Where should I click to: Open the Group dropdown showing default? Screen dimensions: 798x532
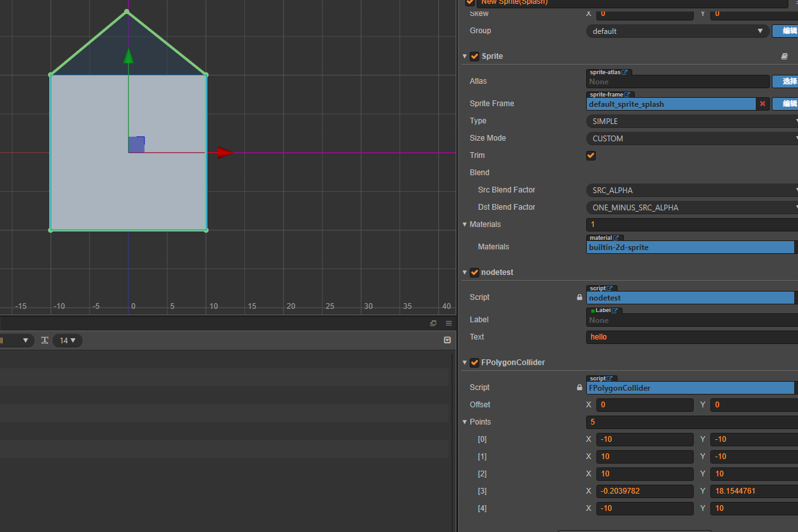tap(677, 31)
